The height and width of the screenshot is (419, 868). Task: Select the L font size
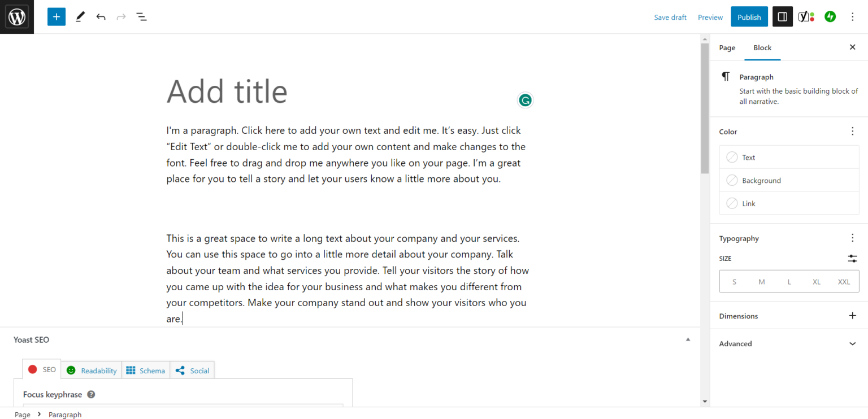[789, 281]
